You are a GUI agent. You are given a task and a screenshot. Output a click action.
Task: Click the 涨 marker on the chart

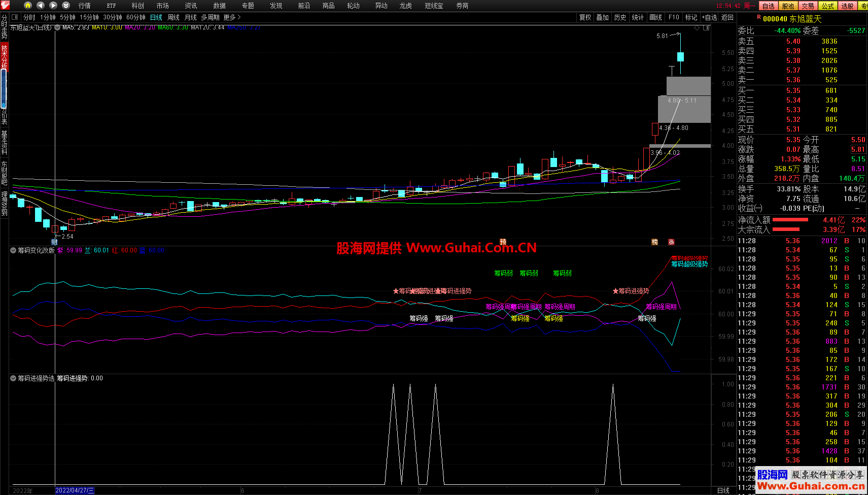[x=671, y=242]
